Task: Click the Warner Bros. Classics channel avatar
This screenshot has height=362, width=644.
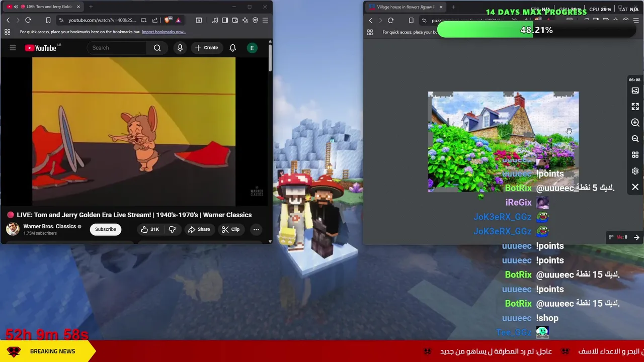Action: [13, 229]
